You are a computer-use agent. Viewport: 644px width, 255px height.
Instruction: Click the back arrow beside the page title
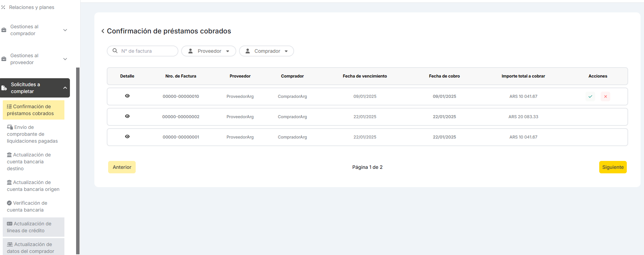point(103,31)
